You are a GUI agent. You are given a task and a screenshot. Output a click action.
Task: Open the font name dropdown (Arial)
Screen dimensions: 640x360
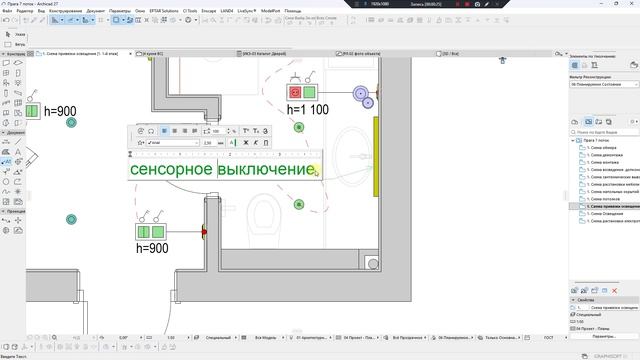click(x=173, y=143)
